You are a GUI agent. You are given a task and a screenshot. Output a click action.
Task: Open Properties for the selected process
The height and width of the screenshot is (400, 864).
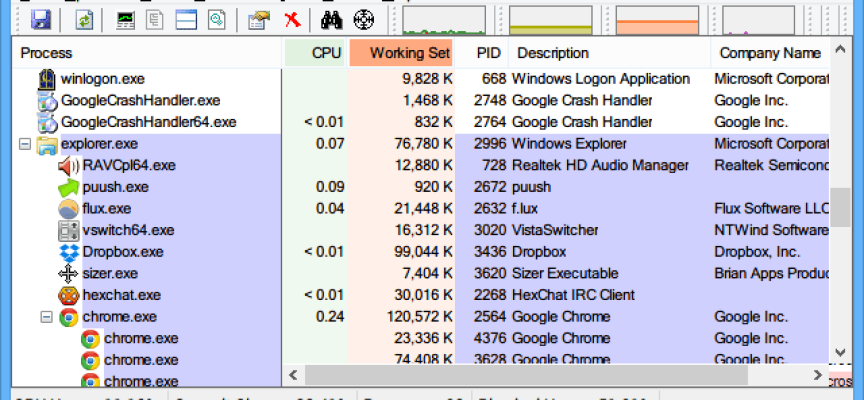(258, 20)
